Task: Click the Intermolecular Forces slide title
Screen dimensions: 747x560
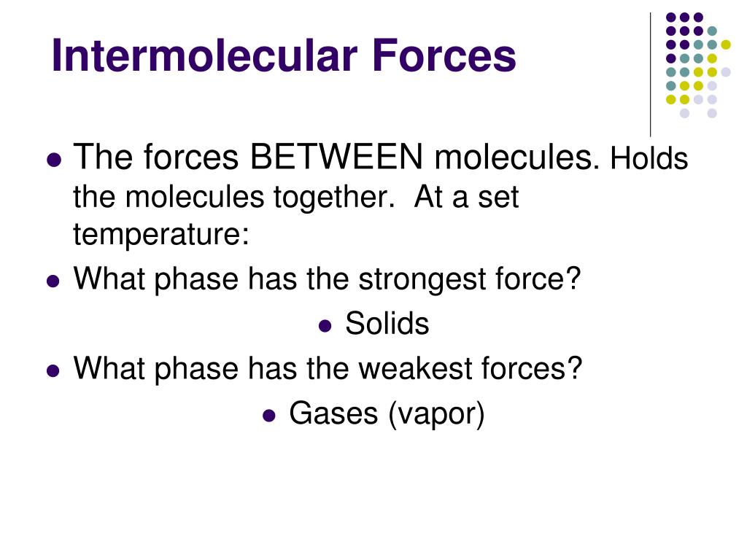Action: coord(284,55)
